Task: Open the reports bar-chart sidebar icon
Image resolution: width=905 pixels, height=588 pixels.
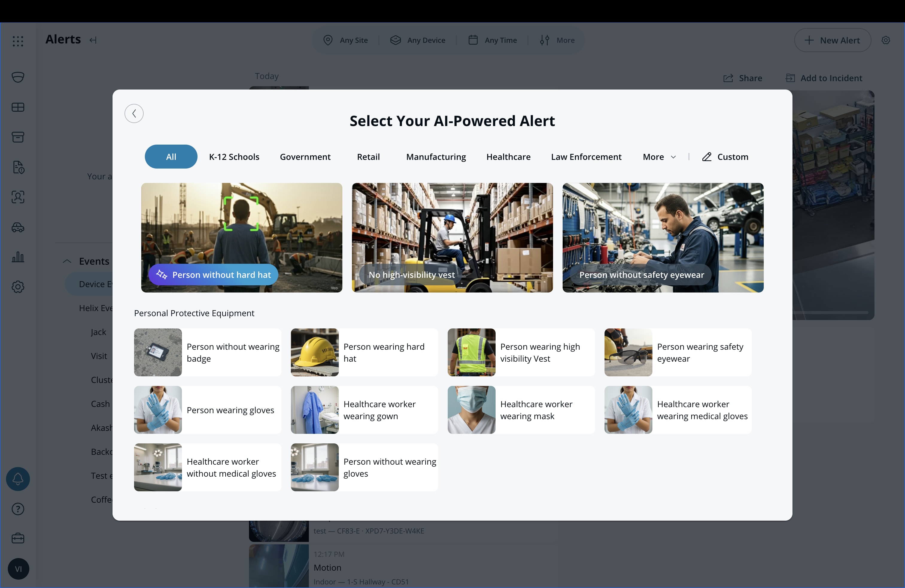Action: 18,257
